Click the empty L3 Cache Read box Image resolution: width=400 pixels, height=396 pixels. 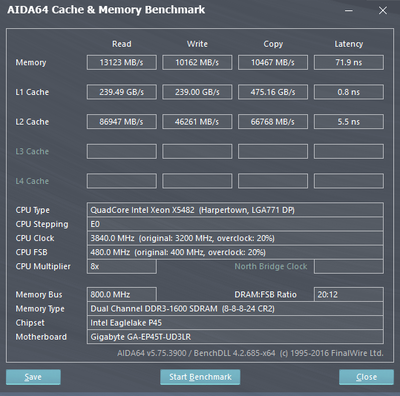tap(122, 151)
